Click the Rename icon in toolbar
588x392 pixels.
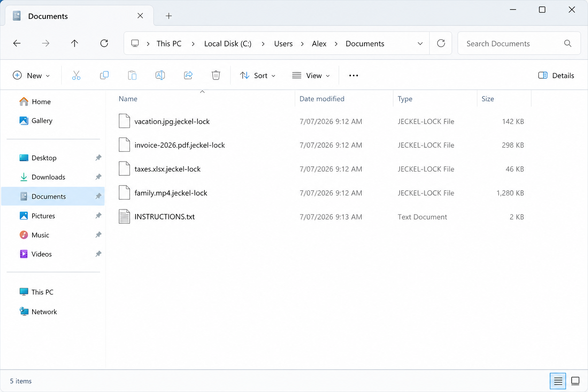point(160,75)
